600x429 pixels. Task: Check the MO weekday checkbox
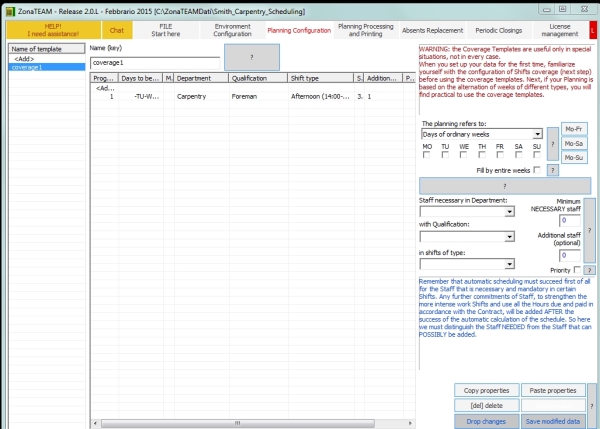pyautogui.click(x=426, y=155)
